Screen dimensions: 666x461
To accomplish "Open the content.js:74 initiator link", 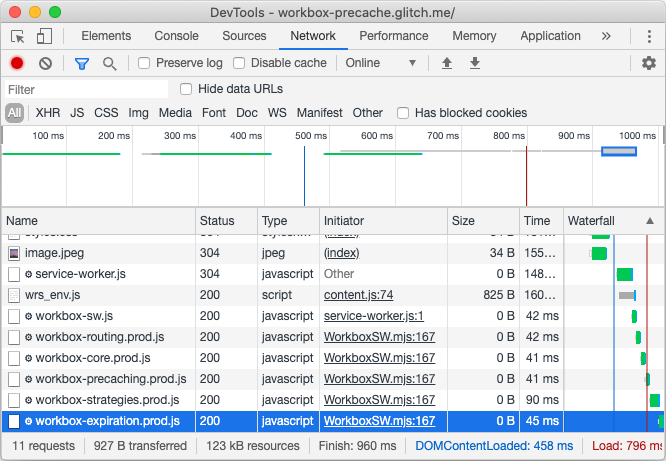I will [358, 295].
